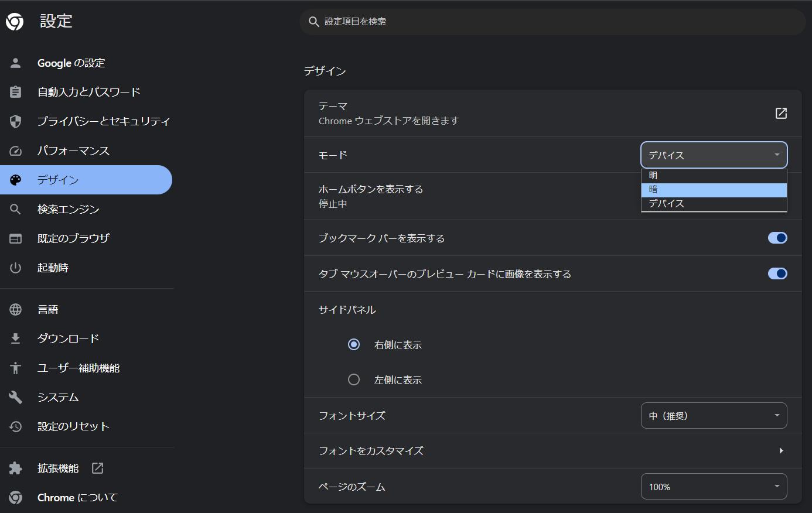Toggle ブックマーク バーを表示する switch

tap(777, 238)
